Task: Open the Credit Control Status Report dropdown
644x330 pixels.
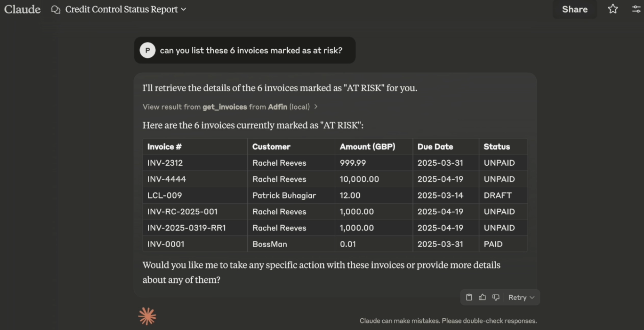Action: click(126, 9)
